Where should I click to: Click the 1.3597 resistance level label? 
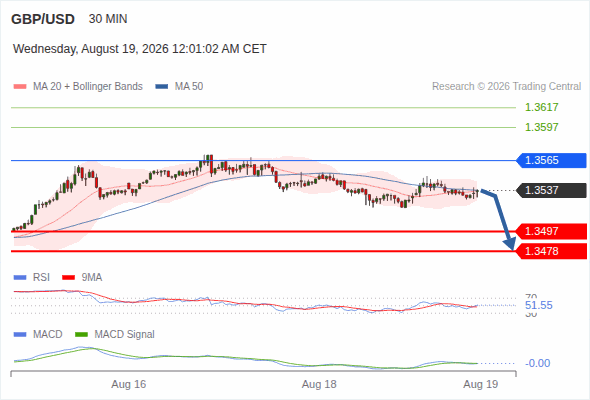click(541, 127)
